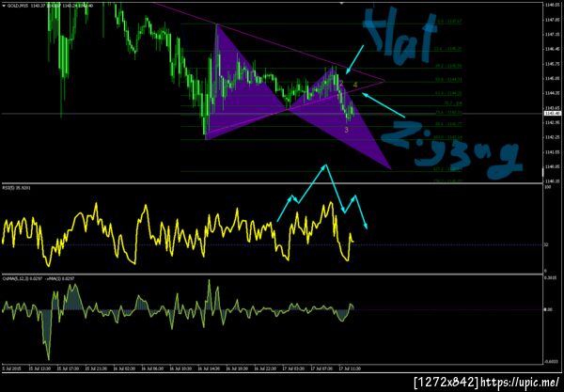564x392 pixels.
Task: Click the RSI 32 level scale label
Action: tap(546, 245)
